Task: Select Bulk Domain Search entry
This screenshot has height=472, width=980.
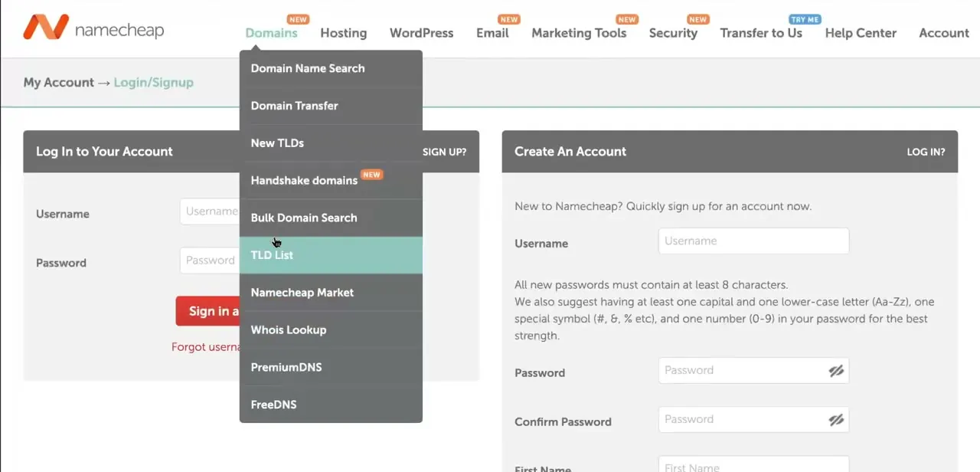Action: pyautogui.click(x=331, y=218)
